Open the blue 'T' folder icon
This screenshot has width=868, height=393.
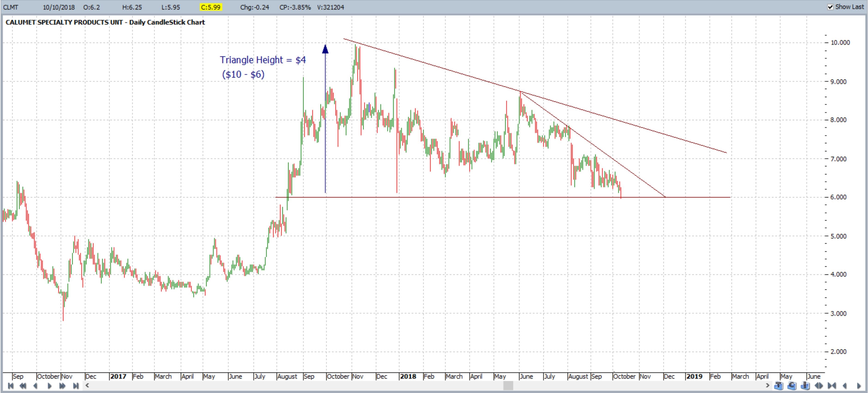[779, 386]
